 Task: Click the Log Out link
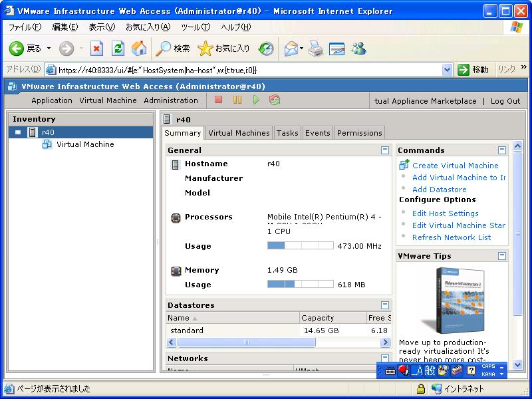[x=505, y=101]
